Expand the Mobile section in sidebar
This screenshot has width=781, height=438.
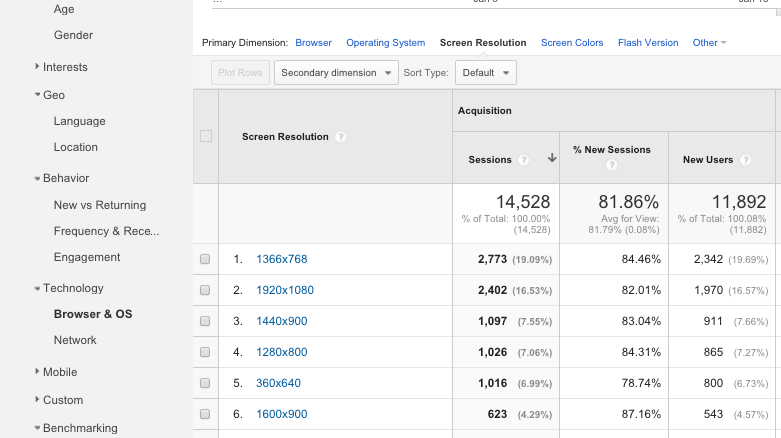coord(37,371)
